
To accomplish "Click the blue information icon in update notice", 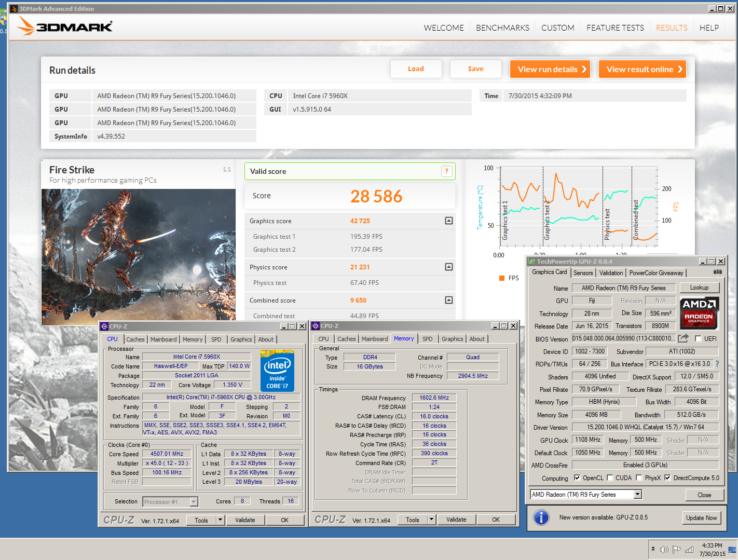I will click(541, 517).
